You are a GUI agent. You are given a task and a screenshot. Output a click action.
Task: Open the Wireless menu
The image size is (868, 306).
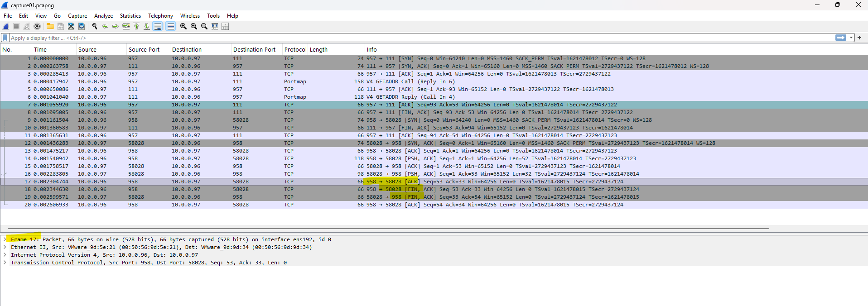190,15
